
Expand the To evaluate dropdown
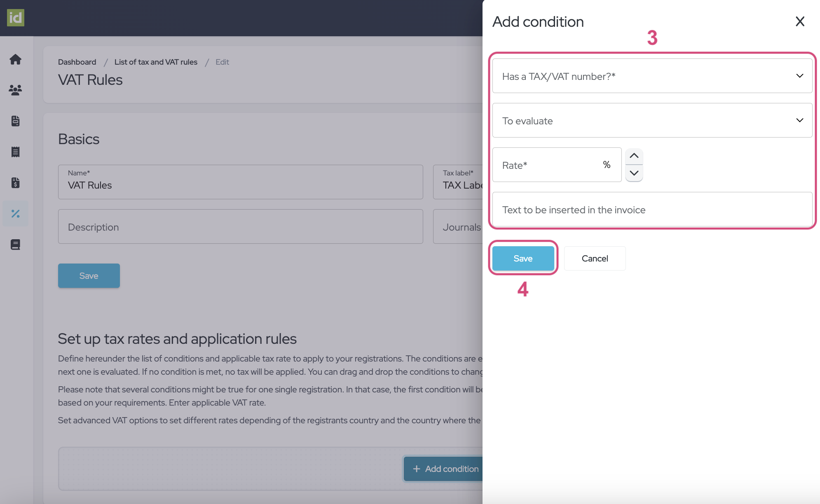click(x=652, y=120)
